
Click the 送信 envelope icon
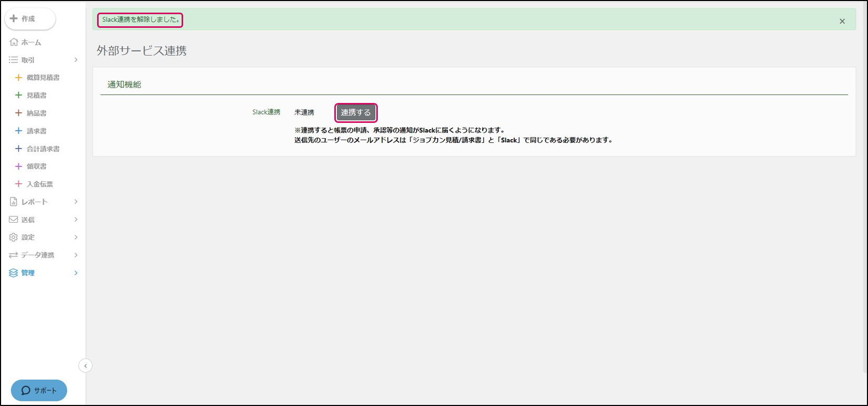14,220
